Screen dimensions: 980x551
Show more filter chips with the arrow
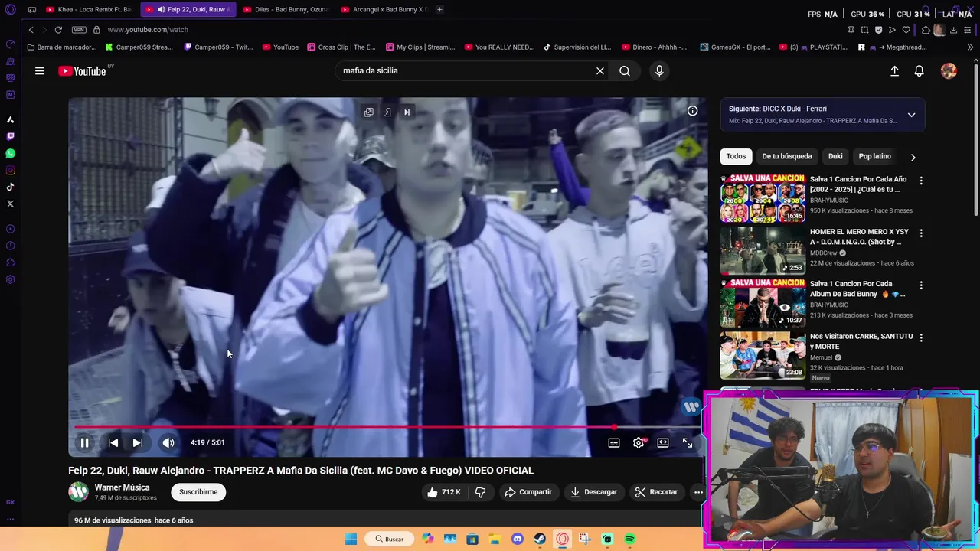[x=913, y=157]
